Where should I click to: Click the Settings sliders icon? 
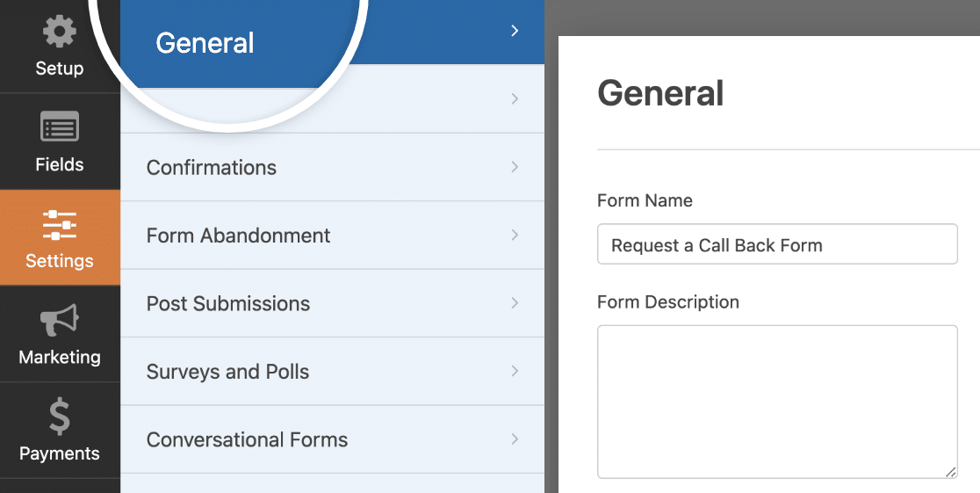(x=60, y=225)
